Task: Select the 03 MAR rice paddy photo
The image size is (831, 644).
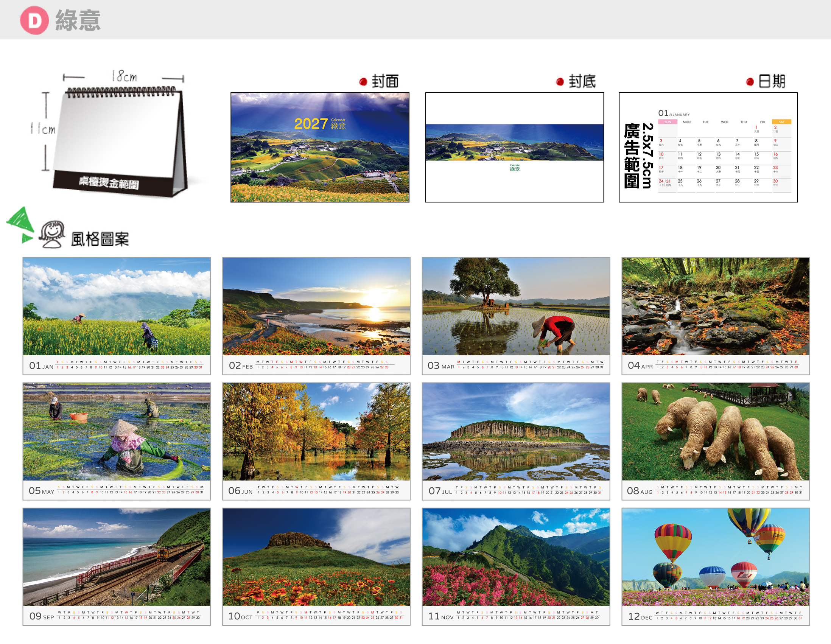Action: [x=515, y=306]
